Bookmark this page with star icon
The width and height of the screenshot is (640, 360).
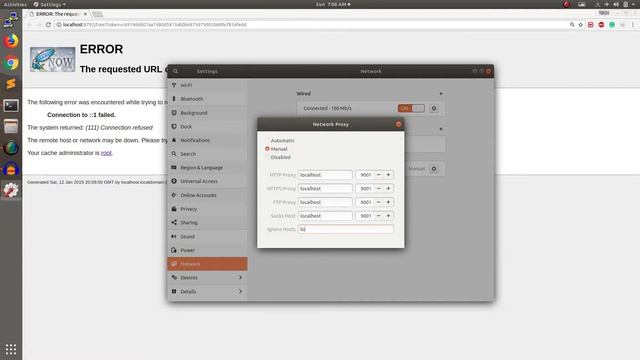[x=580, y=24]
